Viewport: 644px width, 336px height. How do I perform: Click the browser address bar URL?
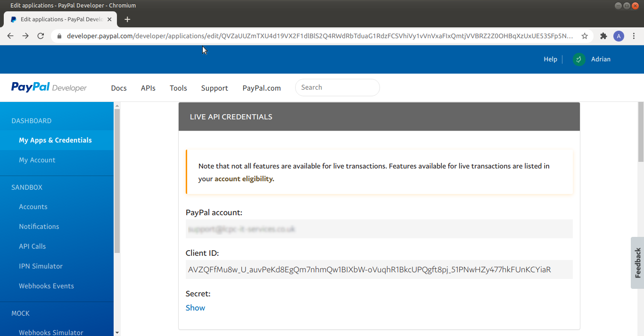point(320,36)
